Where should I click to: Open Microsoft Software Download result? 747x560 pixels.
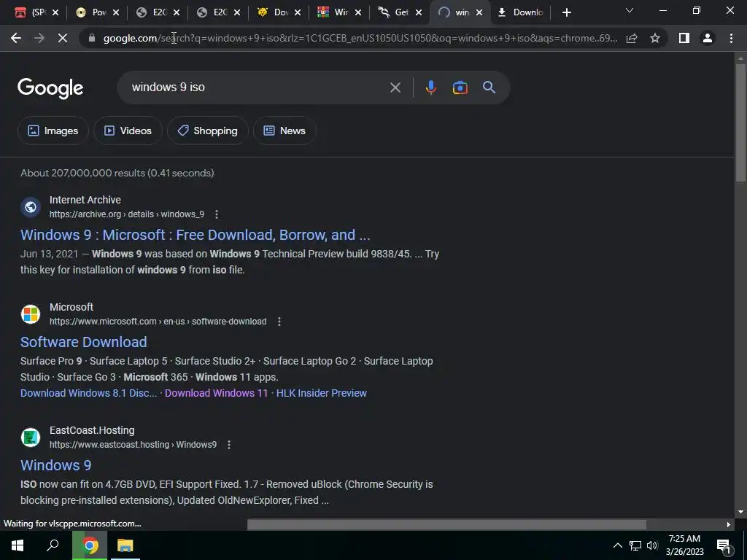(x=83, y=343)
